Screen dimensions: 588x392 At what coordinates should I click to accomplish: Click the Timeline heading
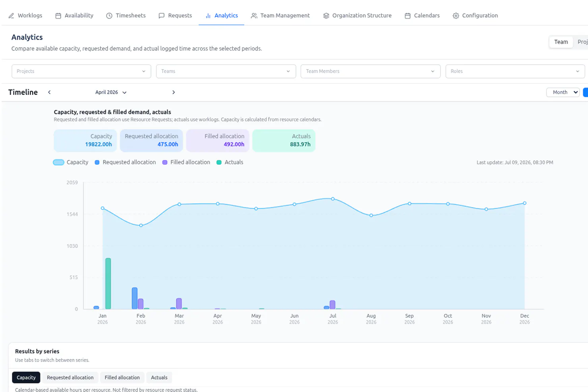pos(23,92)
